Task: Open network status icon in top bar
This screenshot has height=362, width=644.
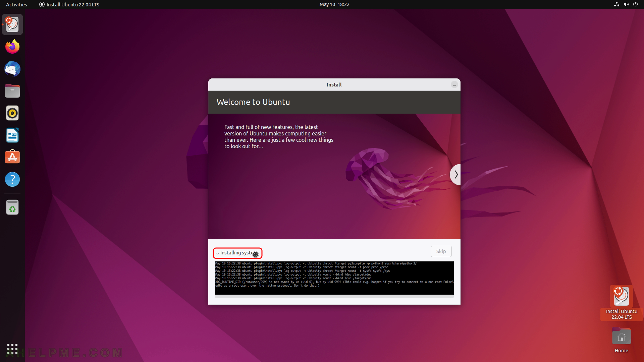Action: coord(616,4)
